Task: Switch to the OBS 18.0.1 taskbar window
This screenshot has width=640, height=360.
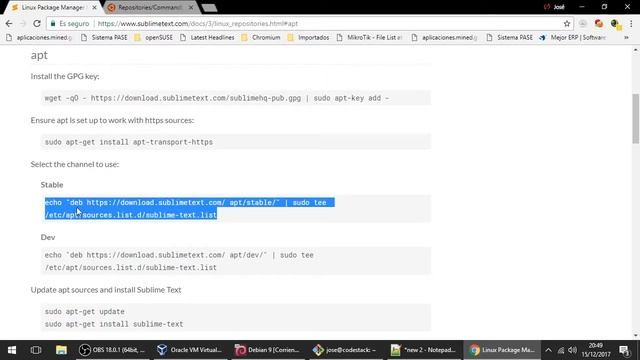Action: 113,350
